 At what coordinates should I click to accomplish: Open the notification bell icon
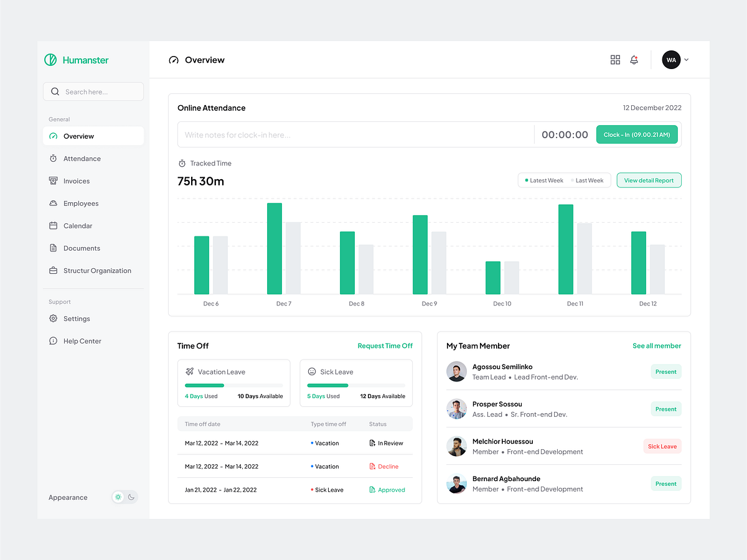(634, 60)
